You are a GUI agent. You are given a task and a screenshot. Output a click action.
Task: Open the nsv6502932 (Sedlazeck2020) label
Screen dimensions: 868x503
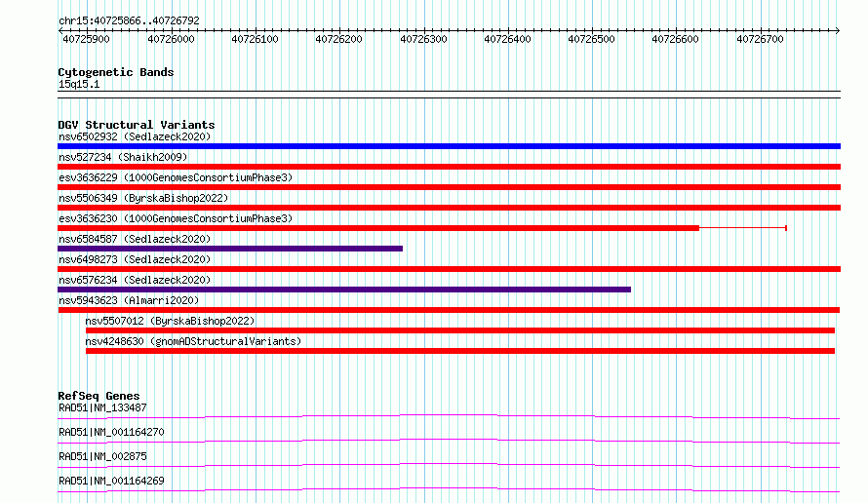pos(135,136)
